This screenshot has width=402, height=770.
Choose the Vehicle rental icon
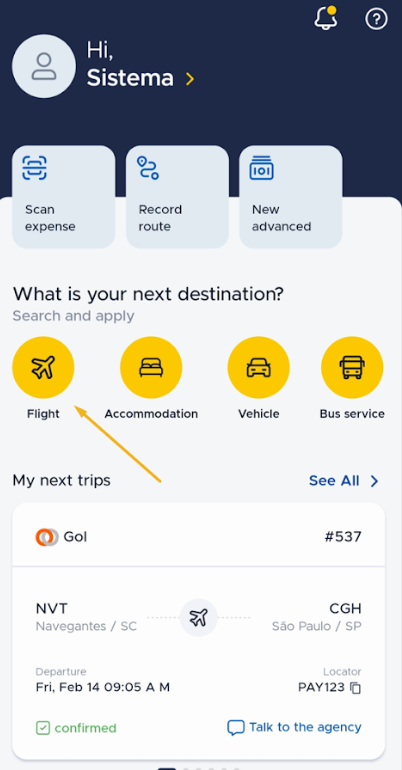(x=259, y=367)
